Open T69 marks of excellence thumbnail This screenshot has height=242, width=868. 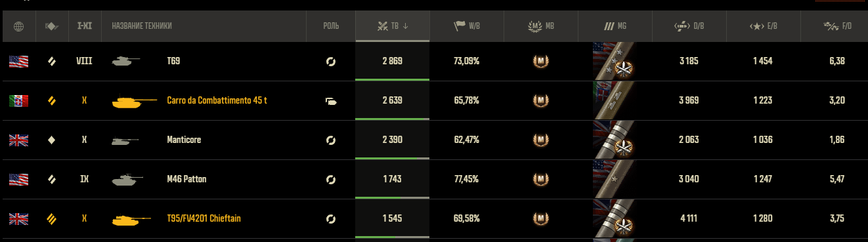616,62
